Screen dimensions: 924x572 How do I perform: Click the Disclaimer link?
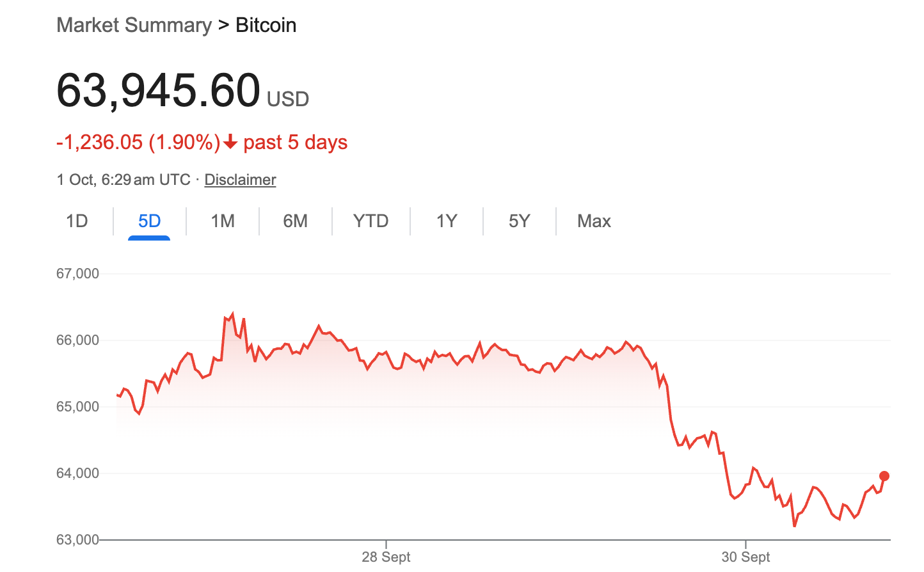240,180
